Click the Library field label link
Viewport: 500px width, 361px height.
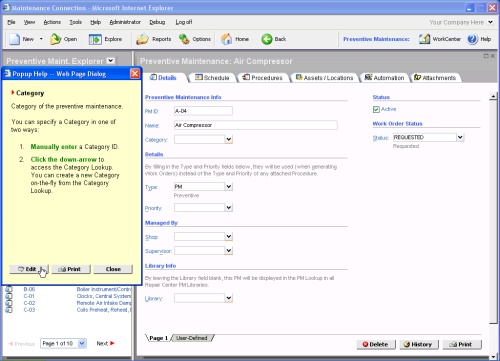click(154, 299)
